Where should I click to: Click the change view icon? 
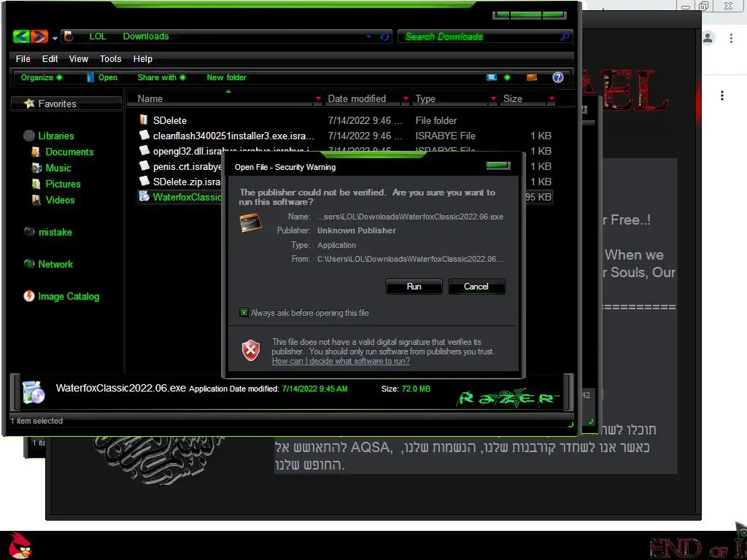pos(492,77)
